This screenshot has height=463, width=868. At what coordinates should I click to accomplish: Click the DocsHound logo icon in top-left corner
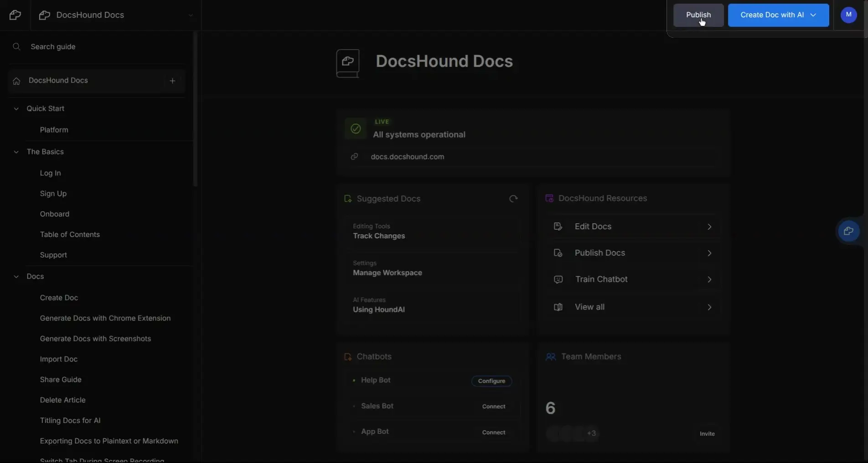tap(15, 15)
